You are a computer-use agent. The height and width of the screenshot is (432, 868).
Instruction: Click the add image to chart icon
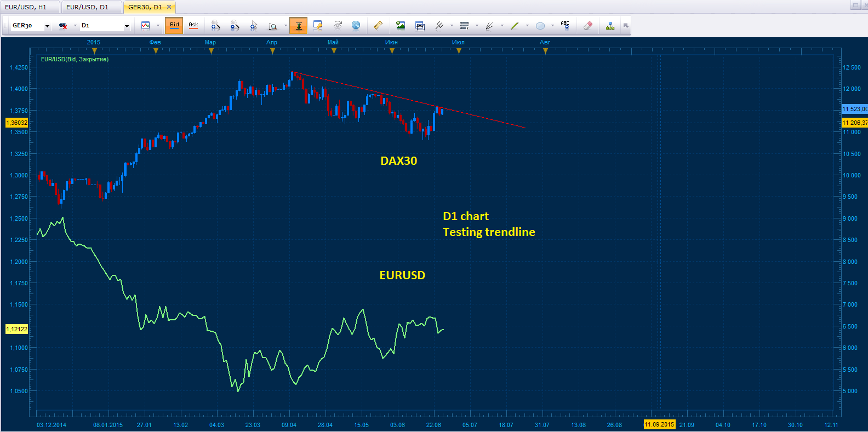coord(401,25)
